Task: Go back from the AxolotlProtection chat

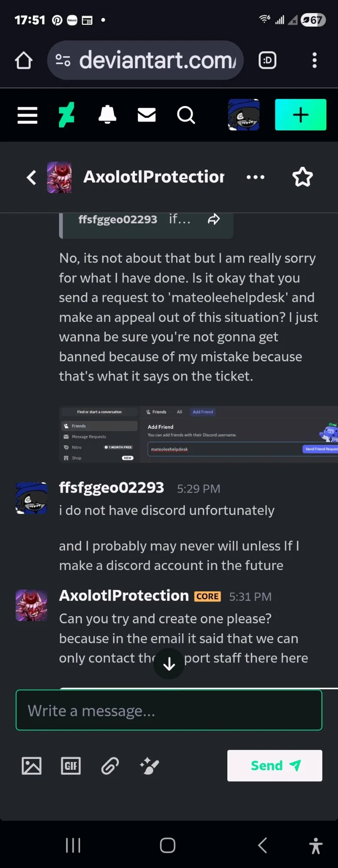Action: pos(31,177)
